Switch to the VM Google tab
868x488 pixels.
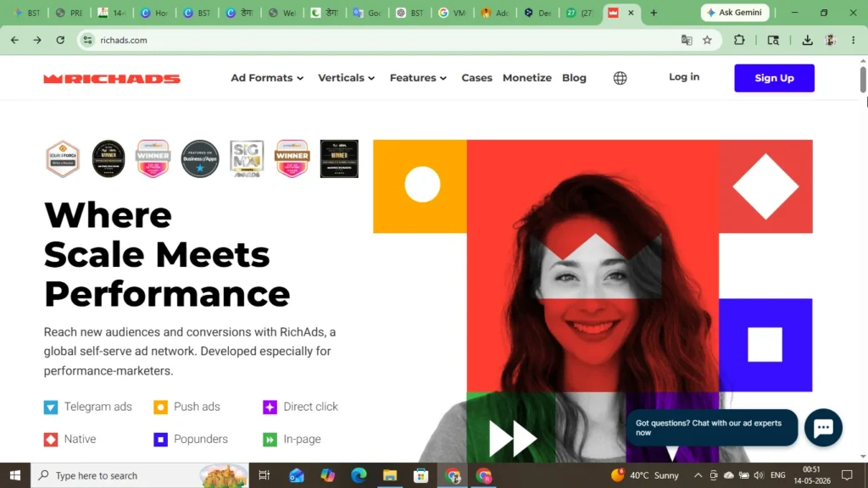[x=453, y=13]
